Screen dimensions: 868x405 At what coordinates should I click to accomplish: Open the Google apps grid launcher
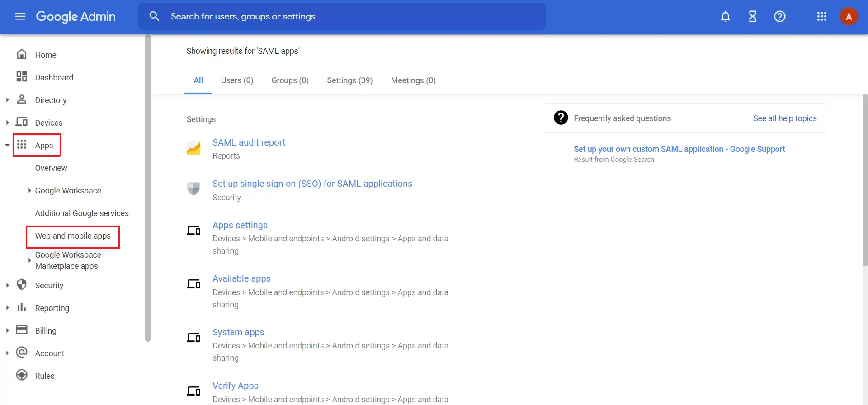[x=821, y=17]
